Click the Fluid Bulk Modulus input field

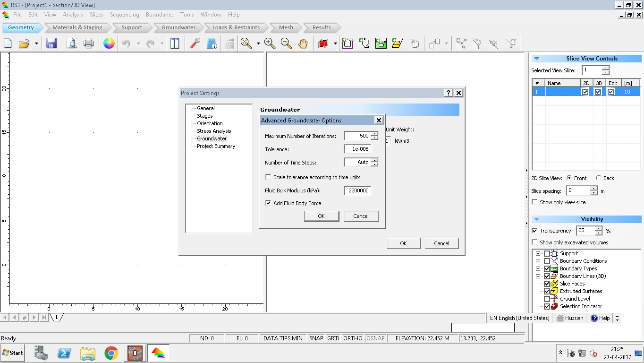click(357, 190)
